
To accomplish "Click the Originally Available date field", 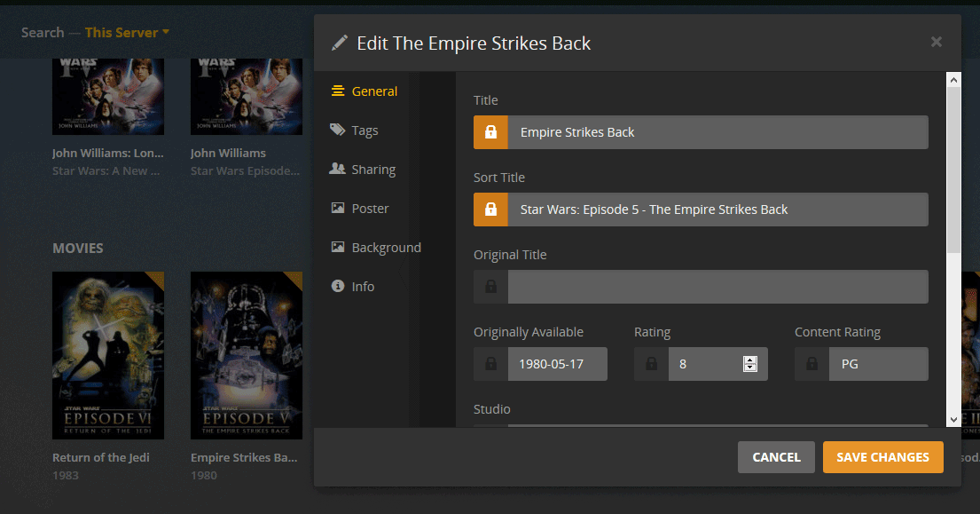I will pos(558,364).
